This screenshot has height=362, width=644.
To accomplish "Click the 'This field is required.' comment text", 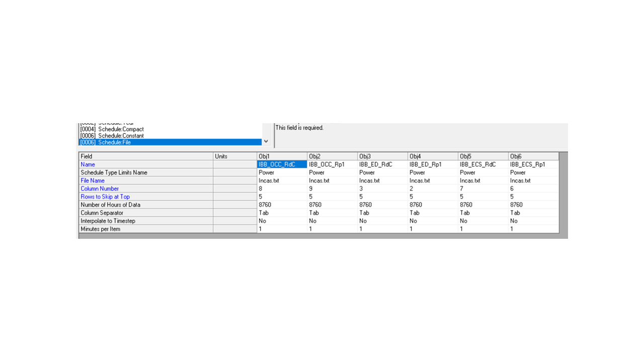I will (299, 128).
